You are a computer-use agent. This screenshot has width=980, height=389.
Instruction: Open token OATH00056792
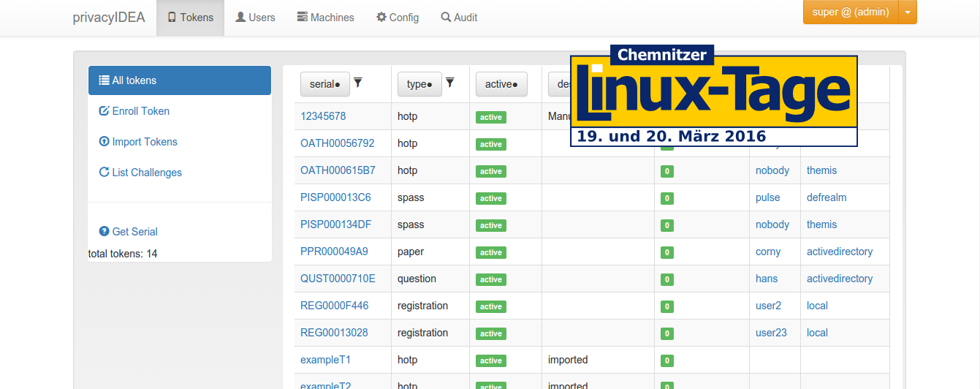(x=337, y=143)
